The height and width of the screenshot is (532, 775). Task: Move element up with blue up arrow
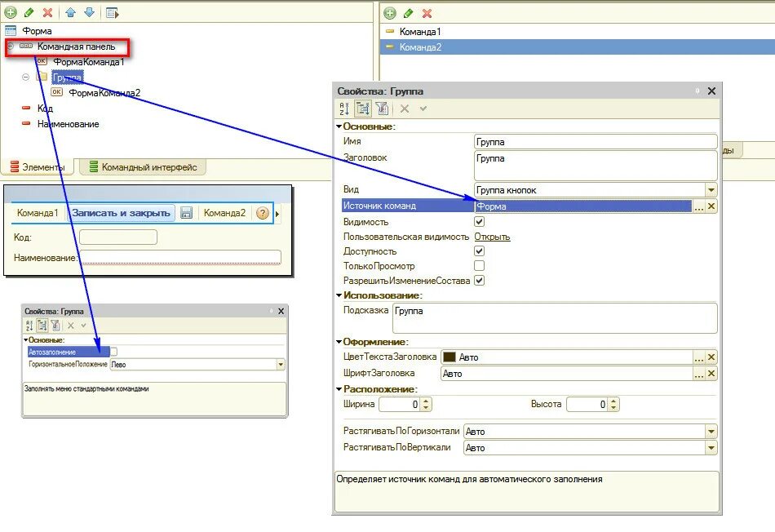point(71,12)
